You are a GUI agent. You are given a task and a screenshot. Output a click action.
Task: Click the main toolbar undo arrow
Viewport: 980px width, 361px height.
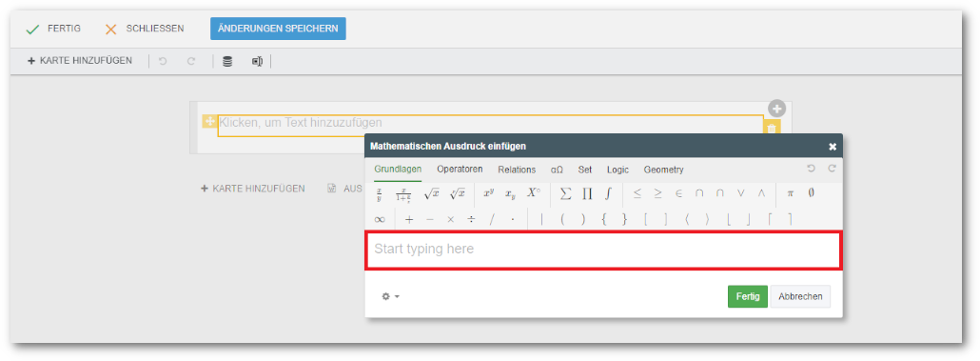point(163,61)
